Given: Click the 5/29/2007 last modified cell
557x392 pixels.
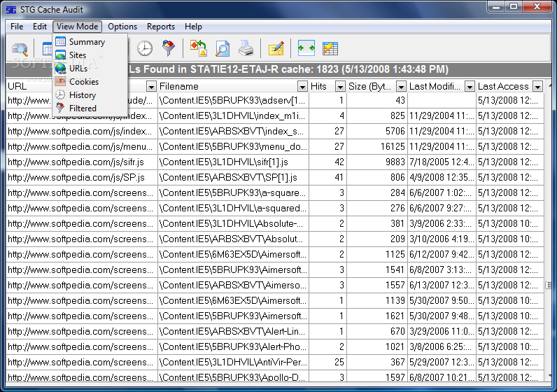Looking at the screenshot, I should pos(442,362).
